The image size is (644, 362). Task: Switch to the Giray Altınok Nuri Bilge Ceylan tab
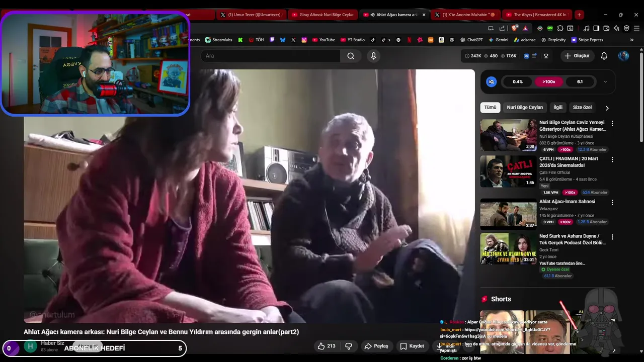(x=324, y=15)
